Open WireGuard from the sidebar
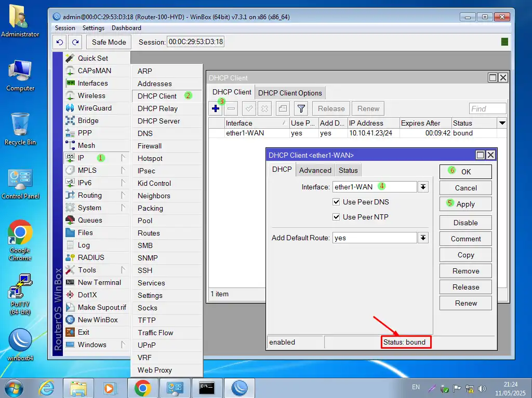Screen dimensions: 532x398 pos(95,108)
